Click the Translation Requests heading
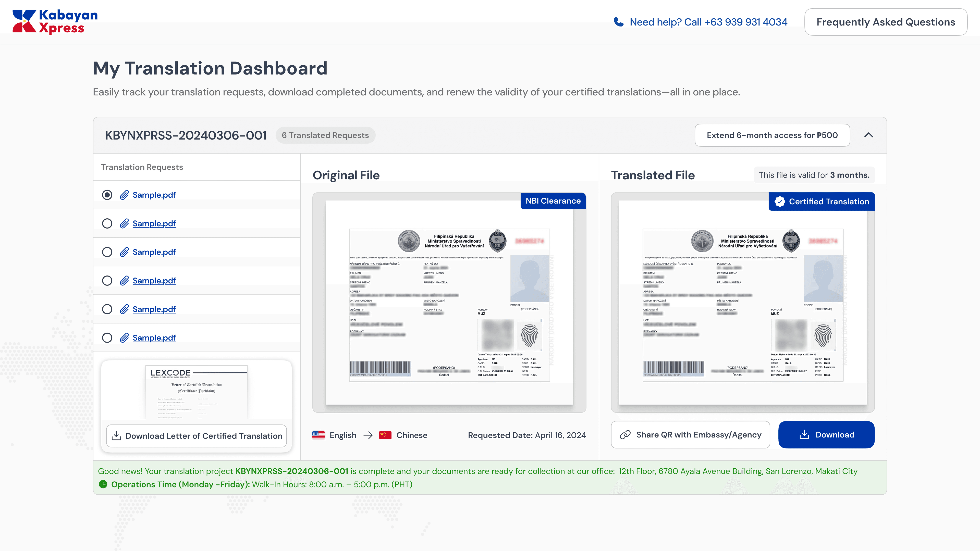980x551 pixels. pyautogui.click(x=142, y=167)
